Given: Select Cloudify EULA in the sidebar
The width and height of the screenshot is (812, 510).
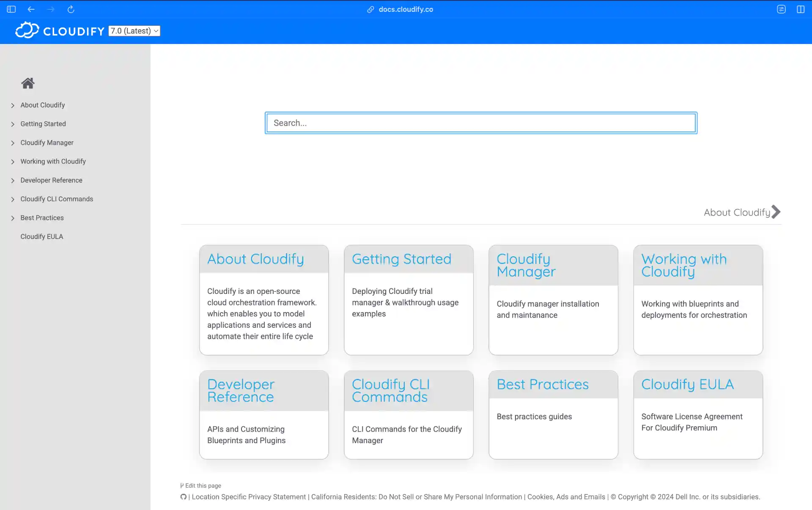Looking at the screenshot, I should tap(41, 236).
